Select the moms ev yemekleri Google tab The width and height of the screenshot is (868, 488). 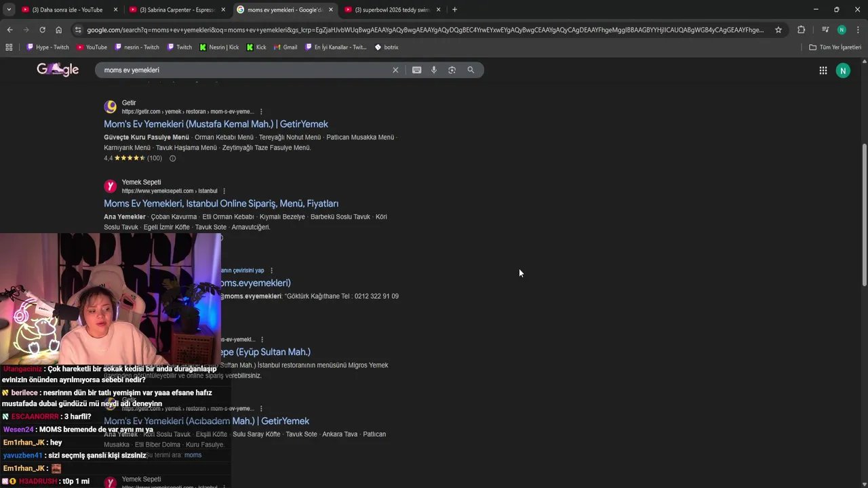click(285, 9)
